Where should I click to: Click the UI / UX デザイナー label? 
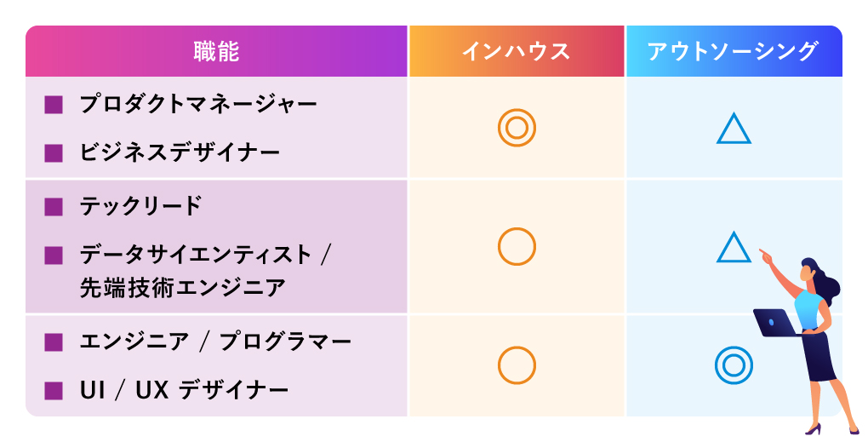pyautogui.click(x=185, y=391)
